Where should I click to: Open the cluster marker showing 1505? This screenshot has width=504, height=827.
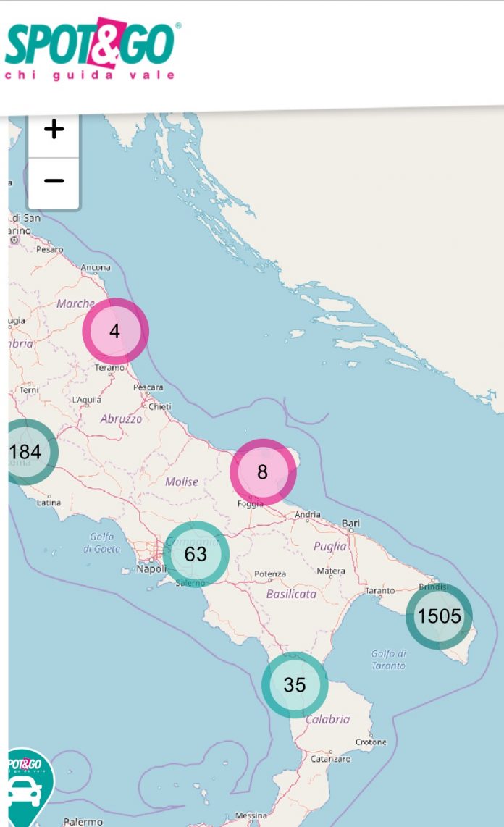tap(439, 616)
